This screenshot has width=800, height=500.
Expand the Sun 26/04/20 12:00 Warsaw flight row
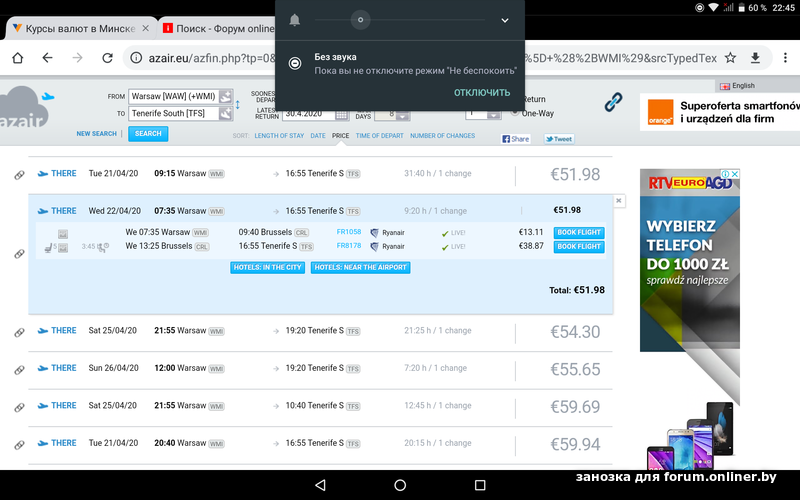[320, 369]
